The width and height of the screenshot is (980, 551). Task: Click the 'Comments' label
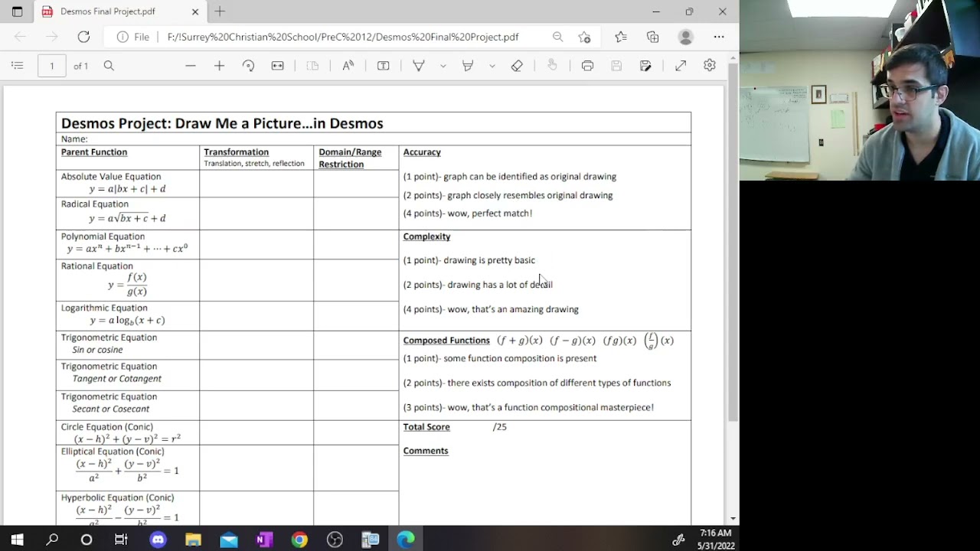(x=426, y=451)
